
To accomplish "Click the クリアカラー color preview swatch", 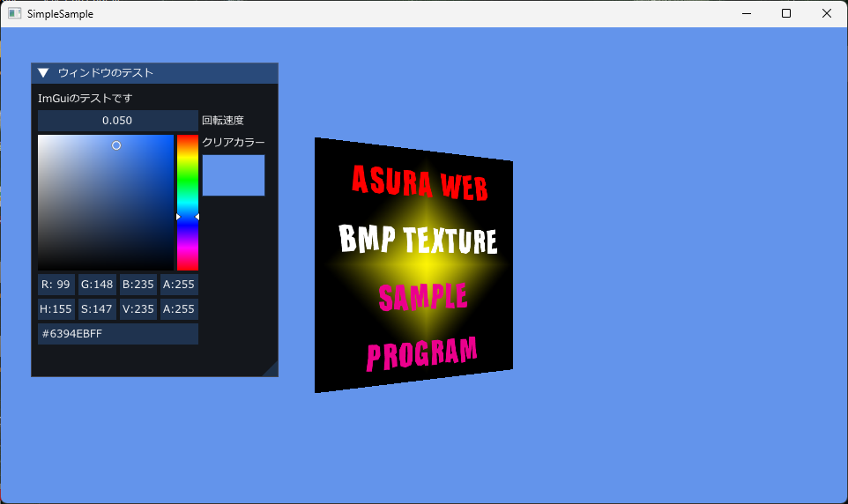I will coord(233,175).
